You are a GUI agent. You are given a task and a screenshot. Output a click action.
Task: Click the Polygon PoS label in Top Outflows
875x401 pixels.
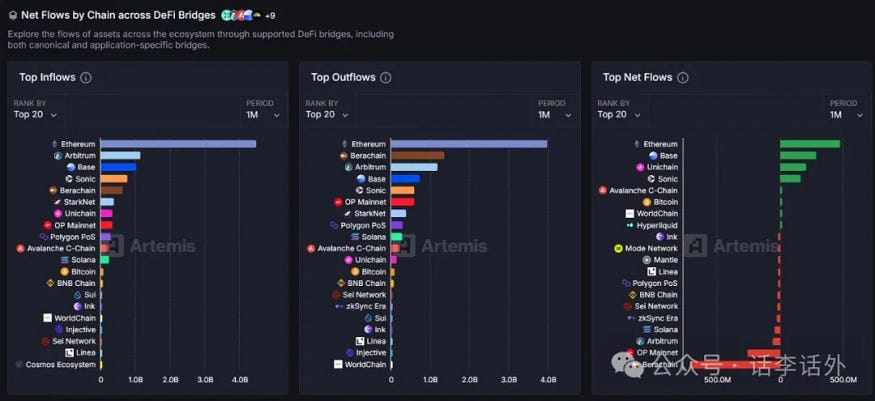(x=363, y=225)
